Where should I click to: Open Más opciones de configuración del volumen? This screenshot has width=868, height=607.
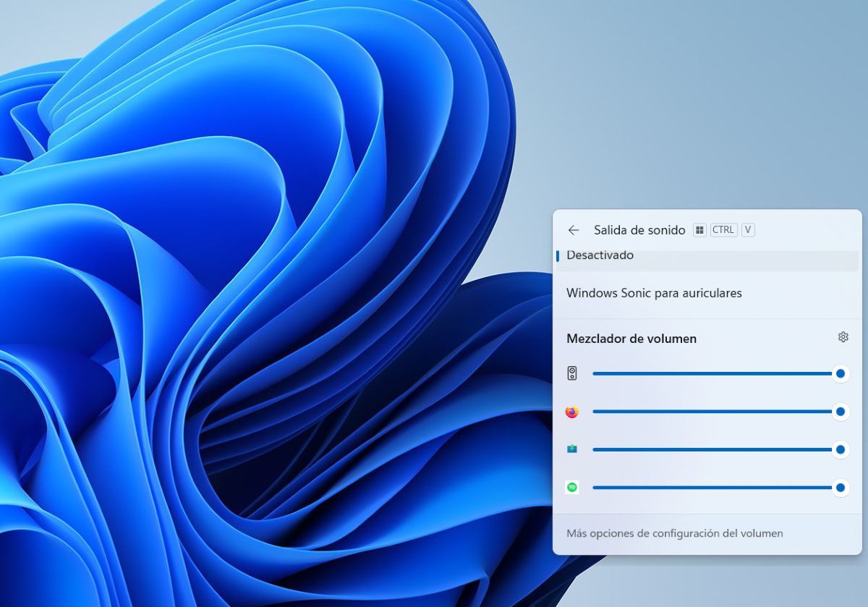(x=674, y=533)
